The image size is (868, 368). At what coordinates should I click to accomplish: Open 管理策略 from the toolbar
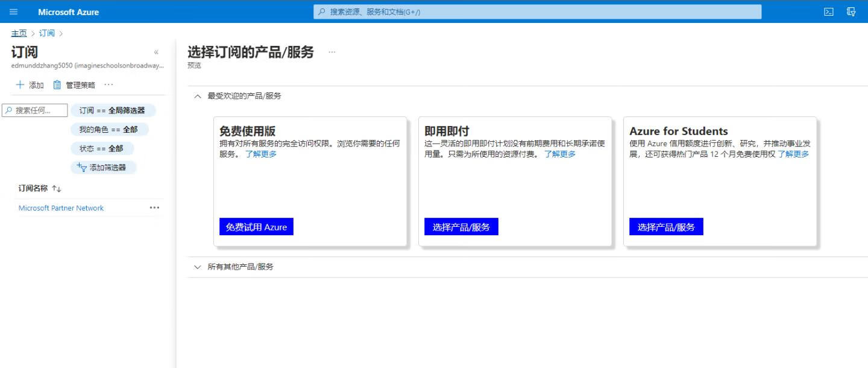tap(74, 85)
